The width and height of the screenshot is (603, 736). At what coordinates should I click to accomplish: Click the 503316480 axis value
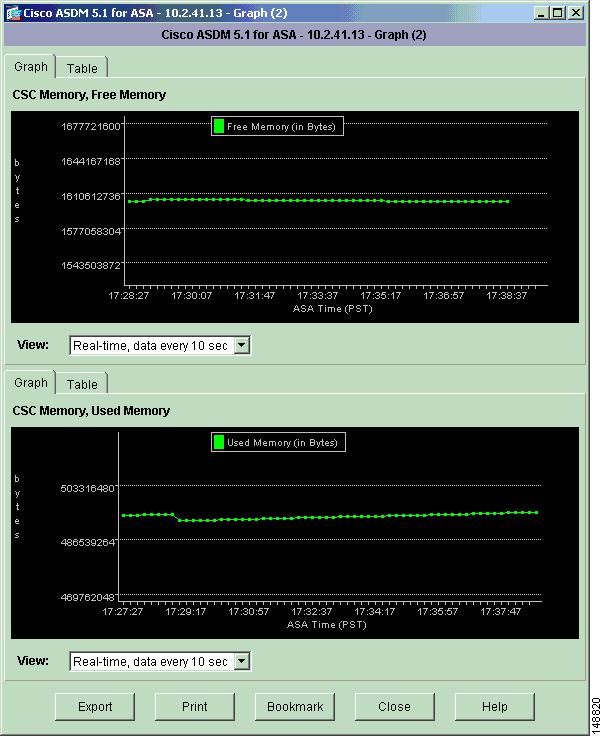[x=88, y=489]
